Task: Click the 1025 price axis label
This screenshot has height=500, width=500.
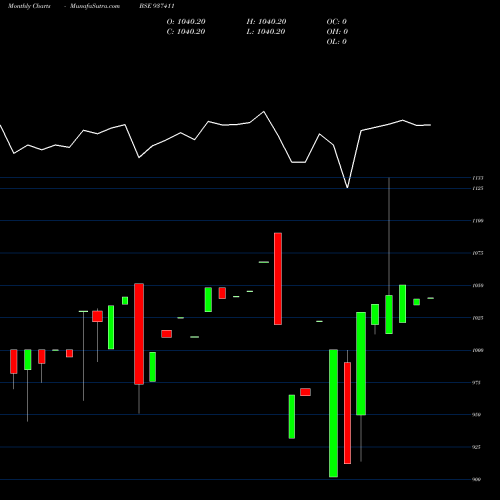Action: 478,318
